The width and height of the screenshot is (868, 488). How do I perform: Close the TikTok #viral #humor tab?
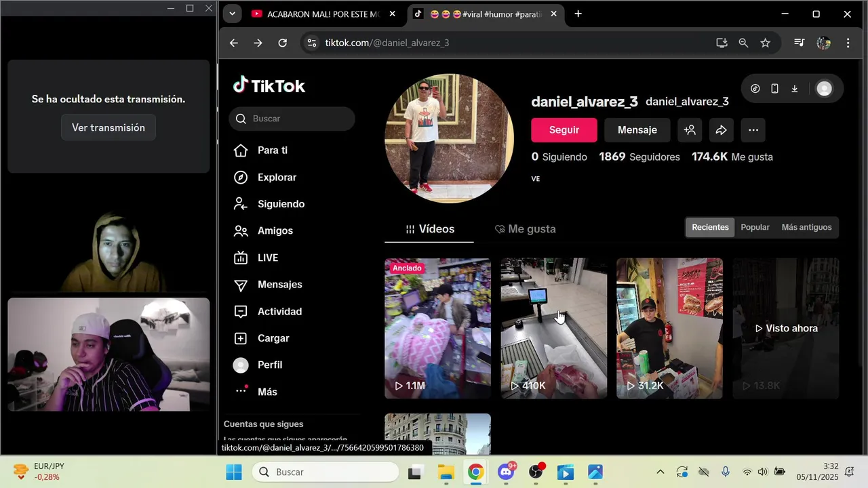pyautogui.click(x=553, y=14)
